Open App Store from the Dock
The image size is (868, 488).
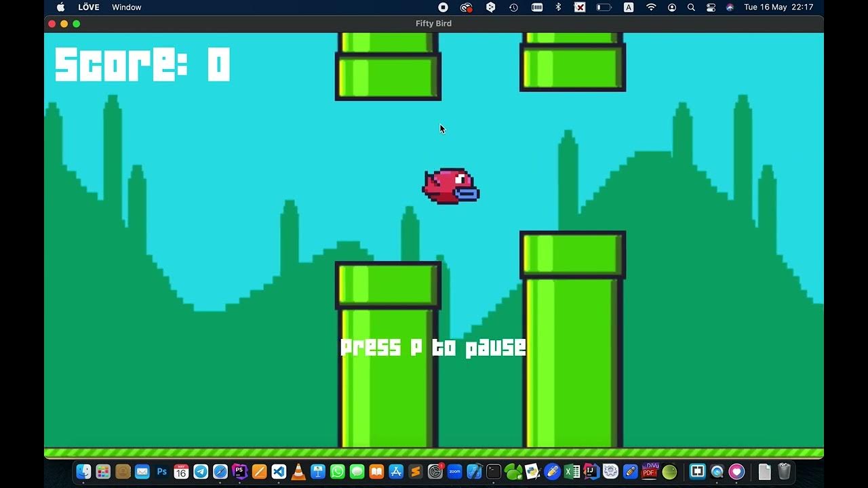(x=396, y=471)
